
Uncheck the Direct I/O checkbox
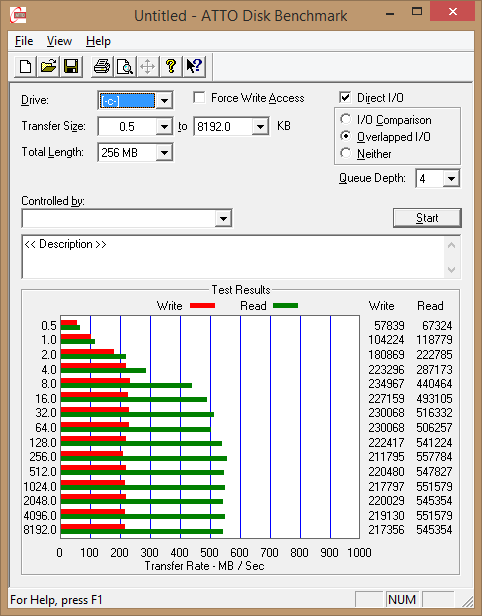[x=345, y=97]
